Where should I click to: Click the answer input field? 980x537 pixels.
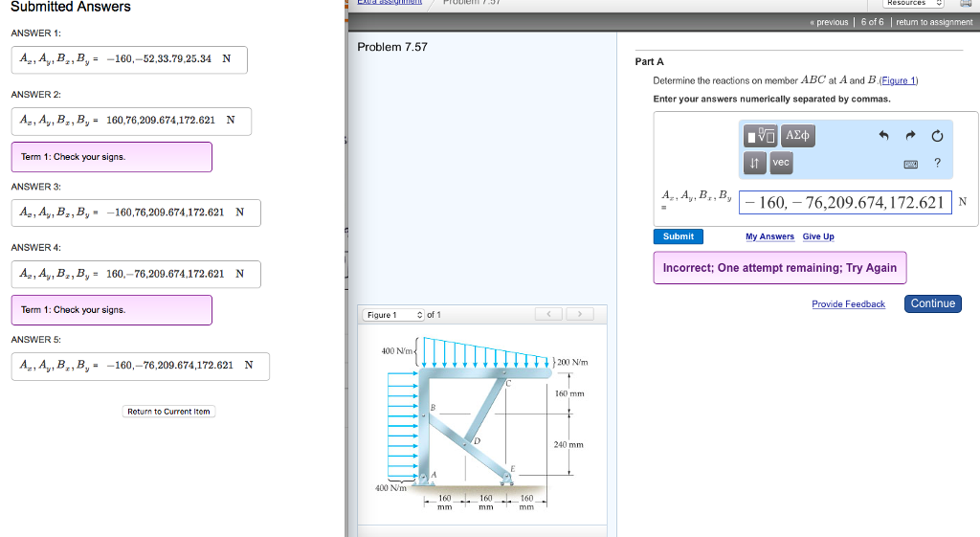click(845, 203)
